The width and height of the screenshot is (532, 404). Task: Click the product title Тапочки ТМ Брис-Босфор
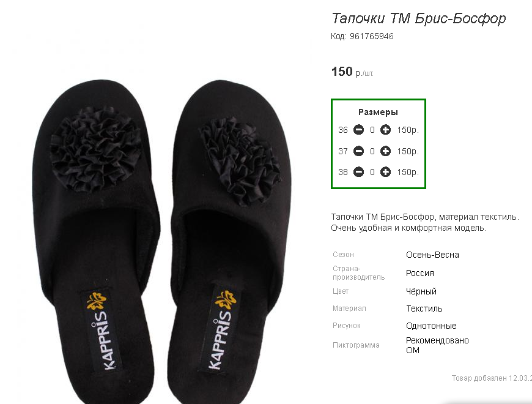tap(419, 18)
